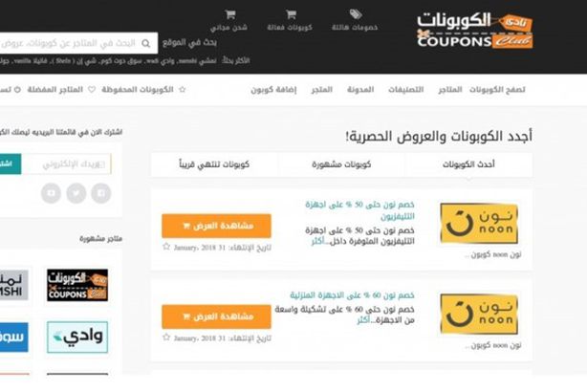The width and height of the screenshot is (587, 392).
Task: Open وادي store logo in sidebar
Action: 77,337
